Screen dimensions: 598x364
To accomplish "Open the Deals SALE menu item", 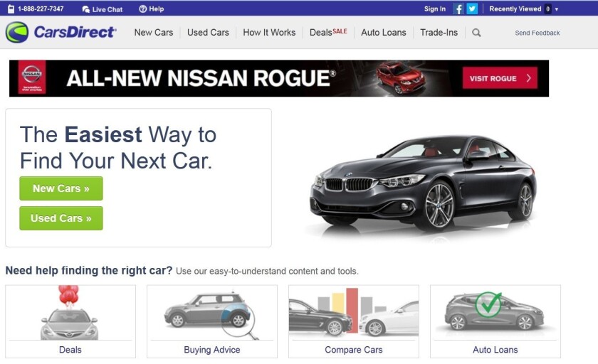I will [x=328, y=33].
